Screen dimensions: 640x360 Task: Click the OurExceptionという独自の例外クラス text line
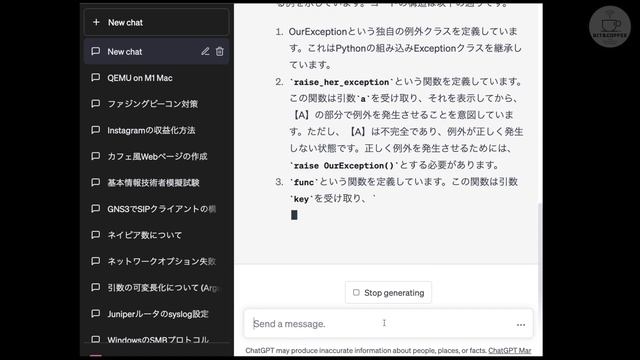point(403,31)
